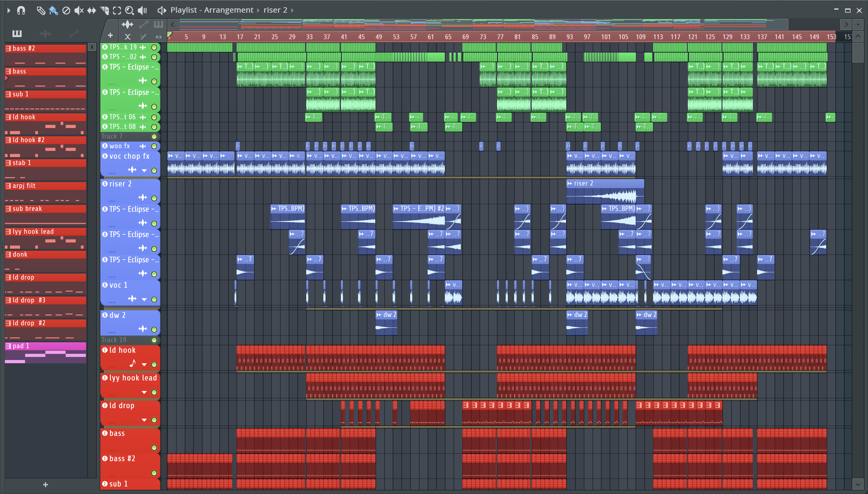Image resolution: width=868 pixels, height=494 pixels.
Task: Click bar 101 on the timeline ruler
Action: pos(606,37)
